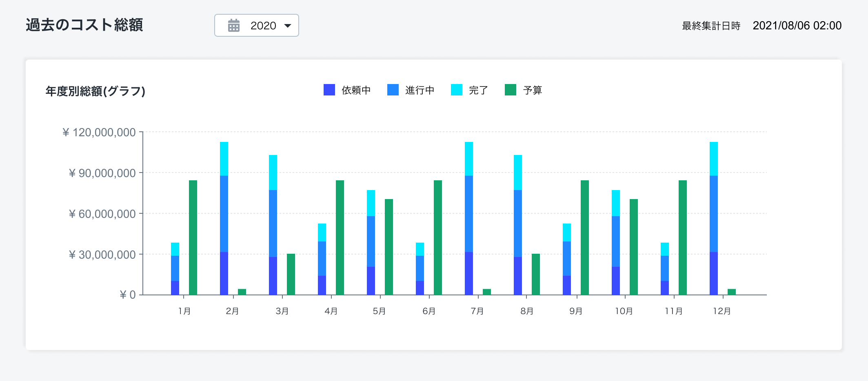Click the stacked cost bar for 12月
This screenshot has width=868, height=381.
[714, 218]
